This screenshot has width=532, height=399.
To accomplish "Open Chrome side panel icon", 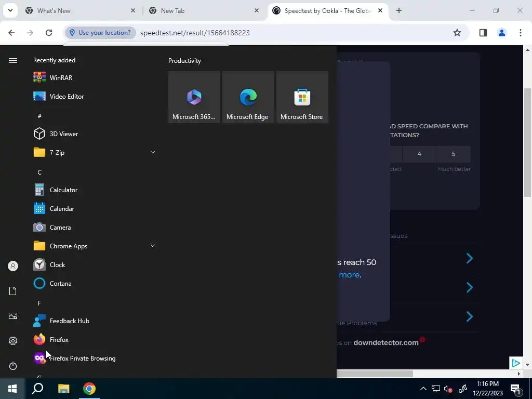I will [483, 33].
